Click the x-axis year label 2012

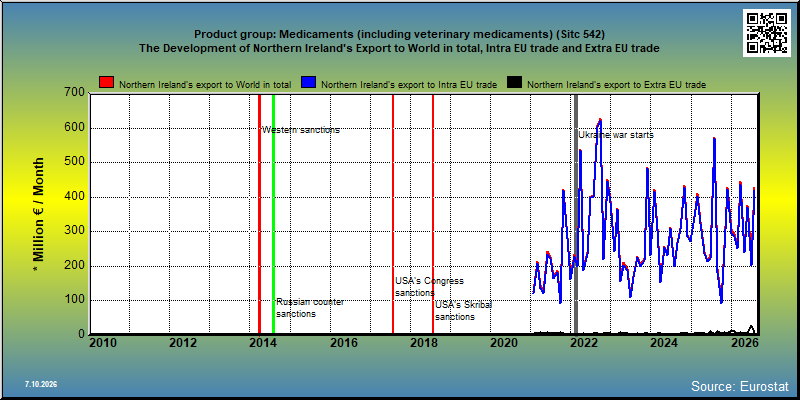[x=183, y=343]
